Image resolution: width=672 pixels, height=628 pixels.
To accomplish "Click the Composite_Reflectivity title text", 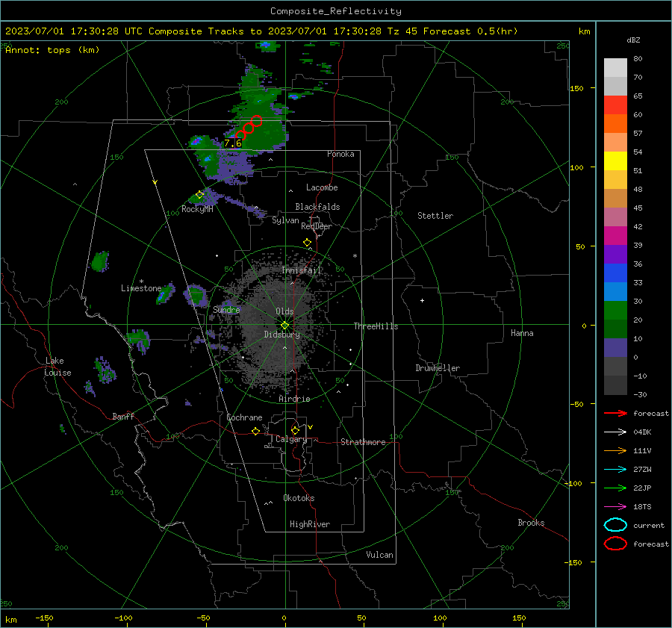I will [x=335, y=11].
